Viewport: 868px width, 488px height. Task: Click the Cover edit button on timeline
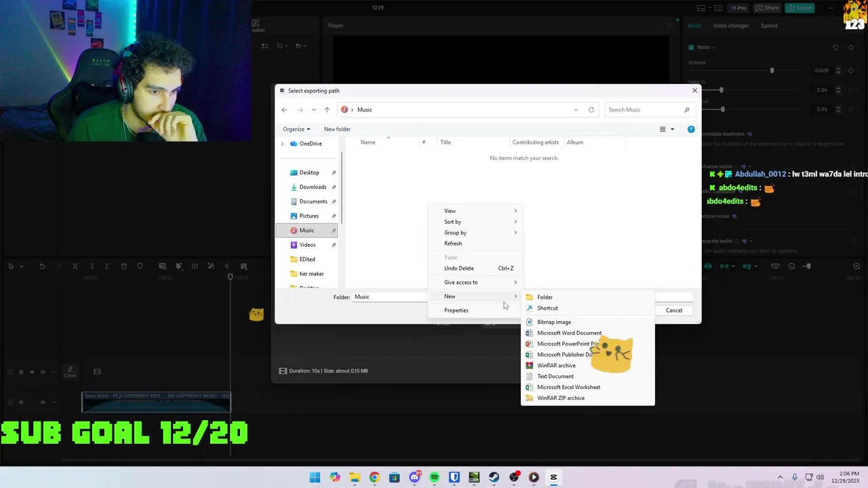point(71,372)
